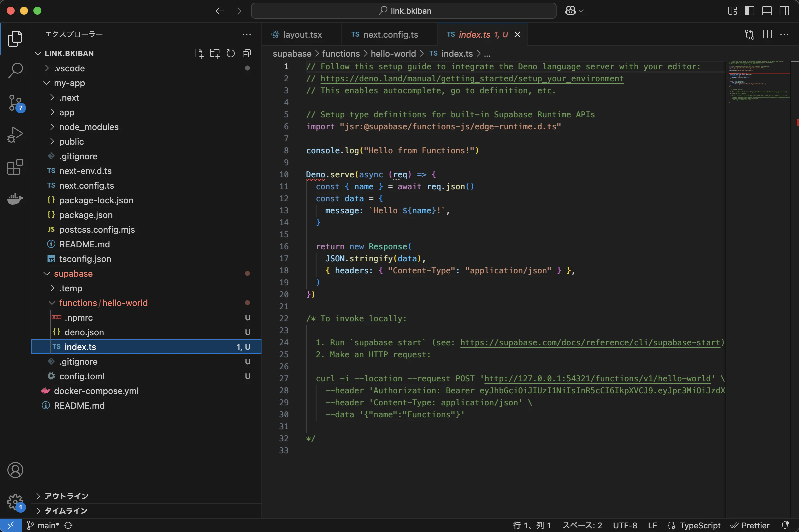Image resolution: width=799 pixels, height=532 pixels.
Task: Create a new folder in LINK.BKIBAN
Action: (215, 53)
